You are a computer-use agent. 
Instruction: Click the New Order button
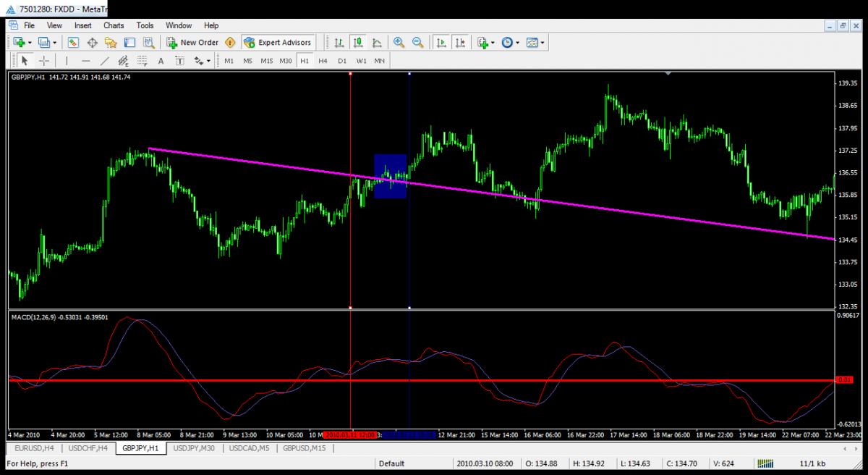[192, 43]
